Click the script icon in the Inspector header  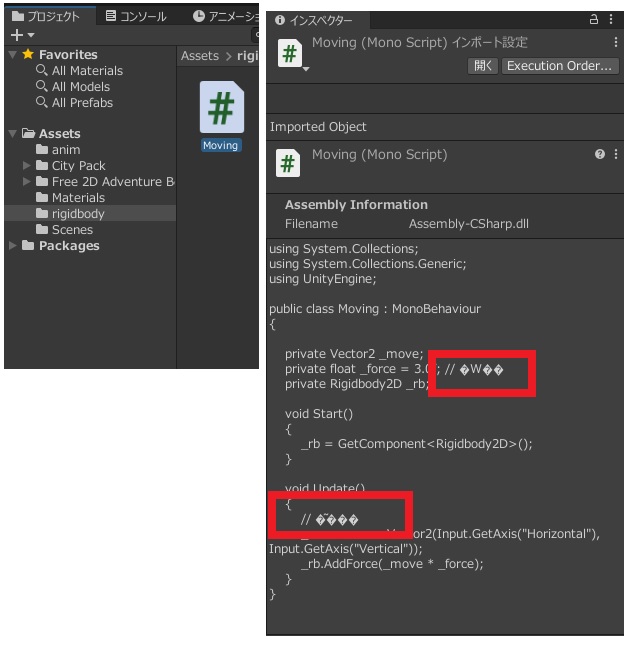pyautogui.click(x=288, y=53)
